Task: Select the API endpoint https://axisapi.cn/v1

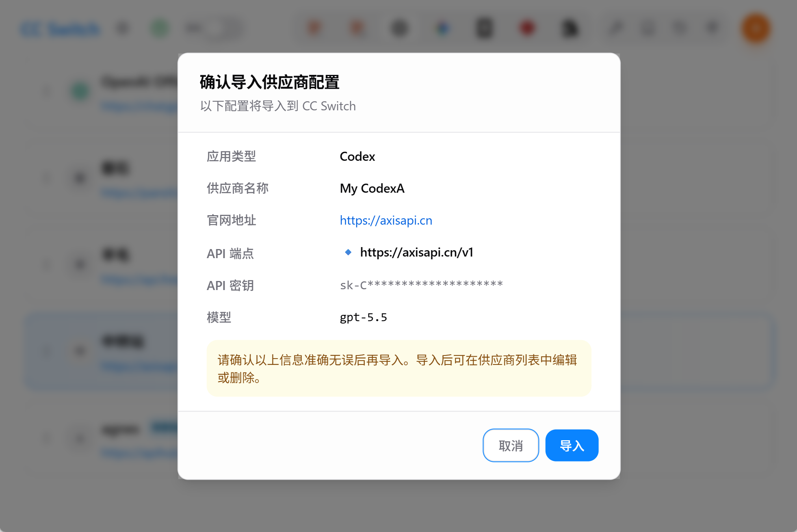Action: tap(416, 252)
